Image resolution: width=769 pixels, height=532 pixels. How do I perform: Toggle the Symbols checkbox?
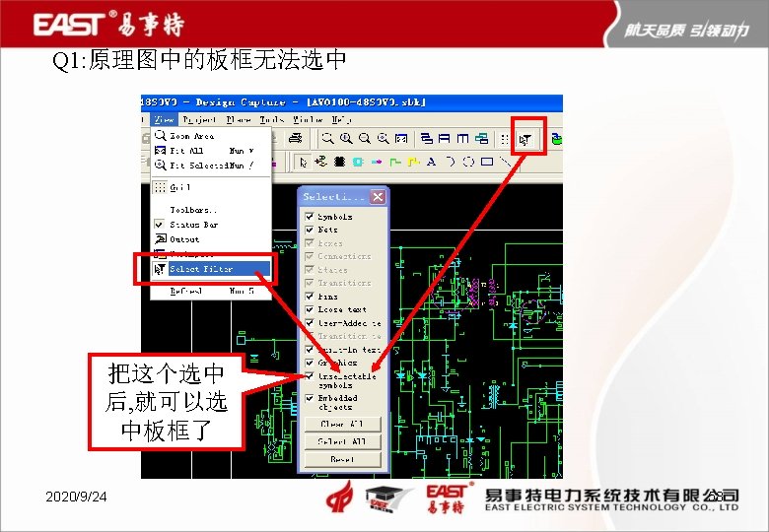tap(309, 216)
